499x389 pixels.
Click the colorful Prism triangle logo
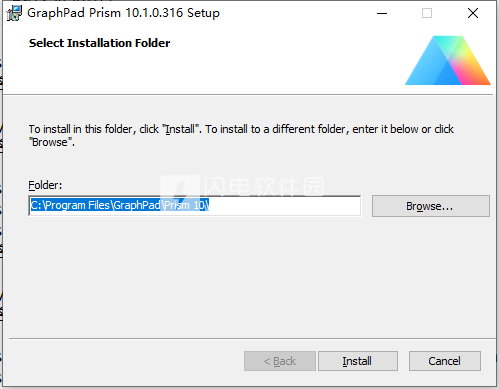click(447, 60)
